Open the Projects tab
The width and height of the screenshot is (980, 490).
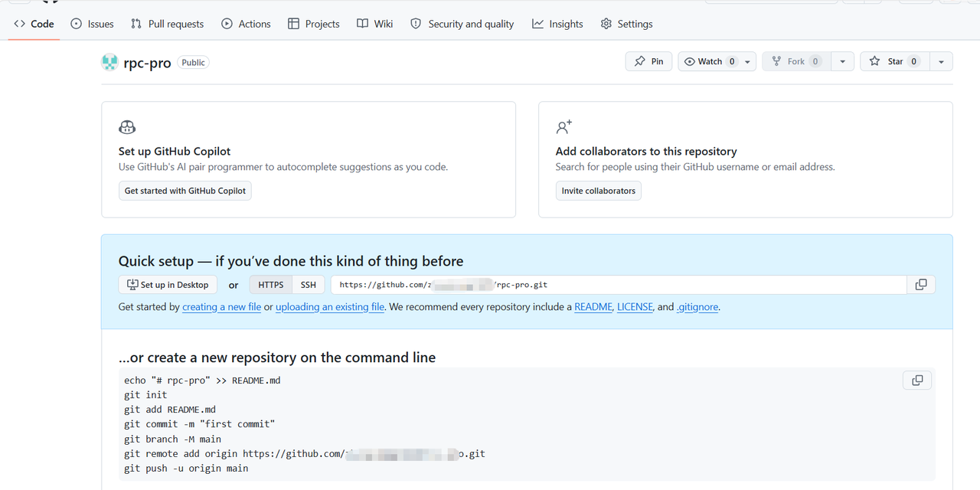coord(313,23)
